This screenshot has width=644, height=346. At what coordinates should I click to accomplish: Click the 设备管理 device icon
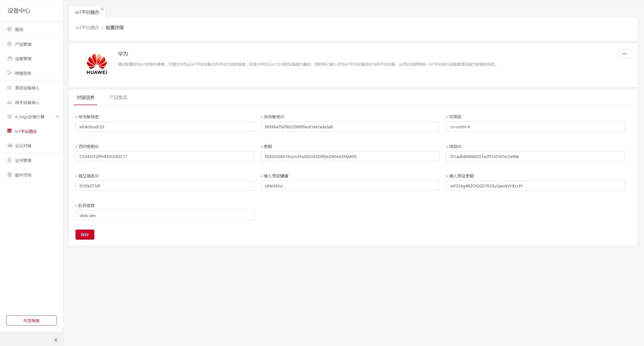[10, 59]
